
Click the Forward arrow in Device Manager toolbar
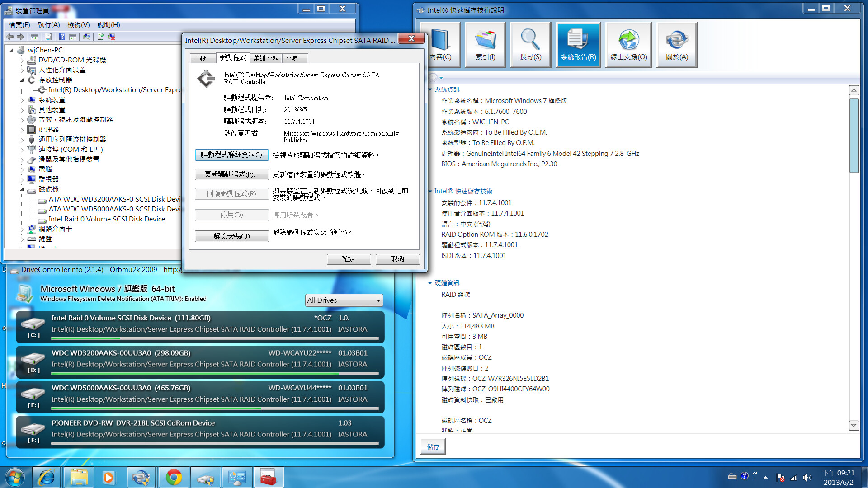tap(20, 37)
